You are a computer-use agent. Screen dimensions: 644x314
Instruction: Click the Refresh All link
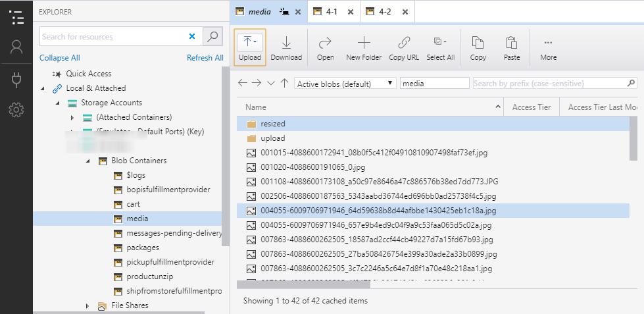205,58
